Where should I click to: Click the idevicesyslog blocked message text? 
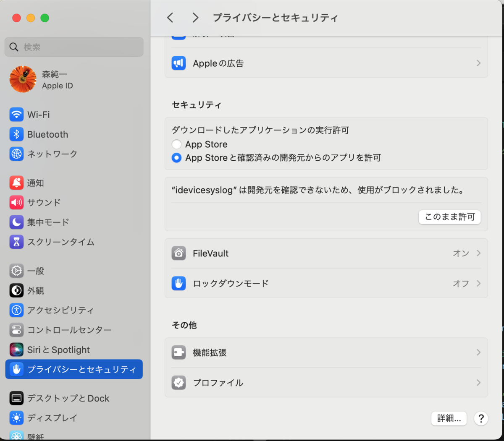click(x=319, y=190)
